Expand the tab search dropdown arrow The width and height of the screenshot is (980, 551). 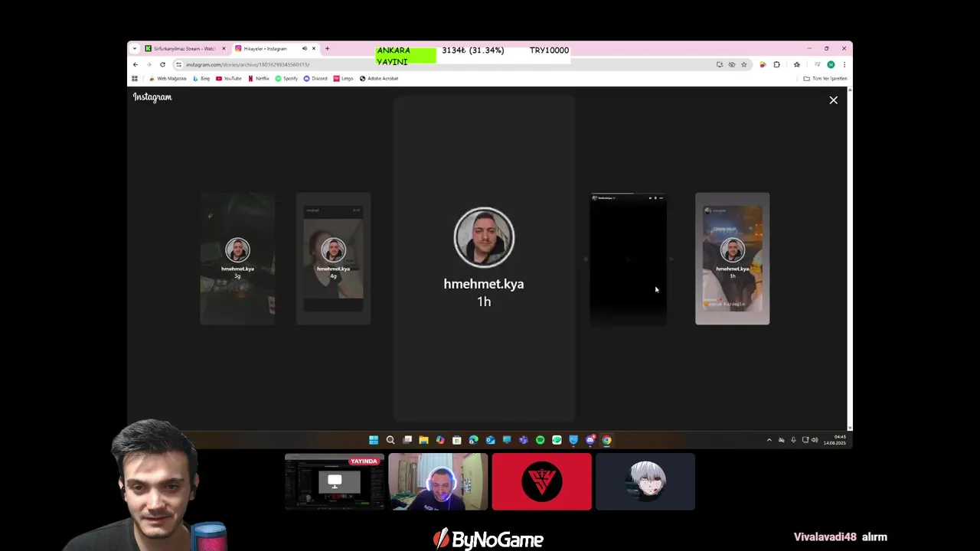(135, 49)
